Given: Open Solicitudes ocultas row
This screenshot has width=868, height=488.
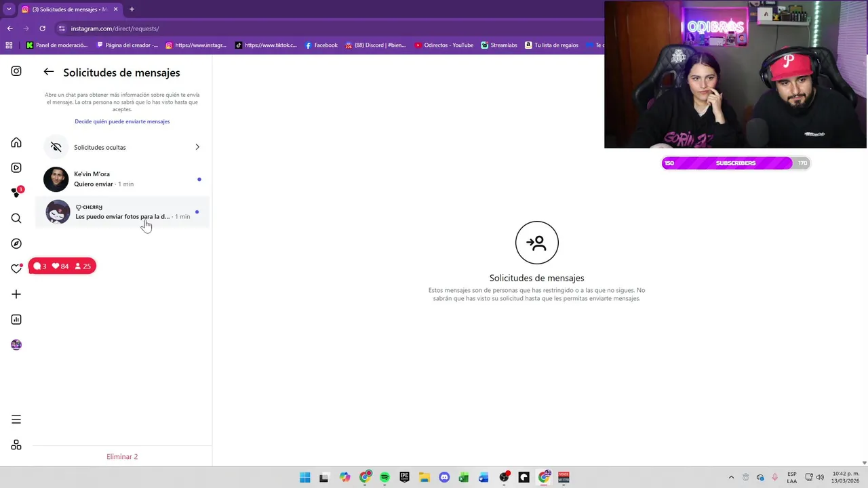Looking at the screenshot, I should 122,147.
